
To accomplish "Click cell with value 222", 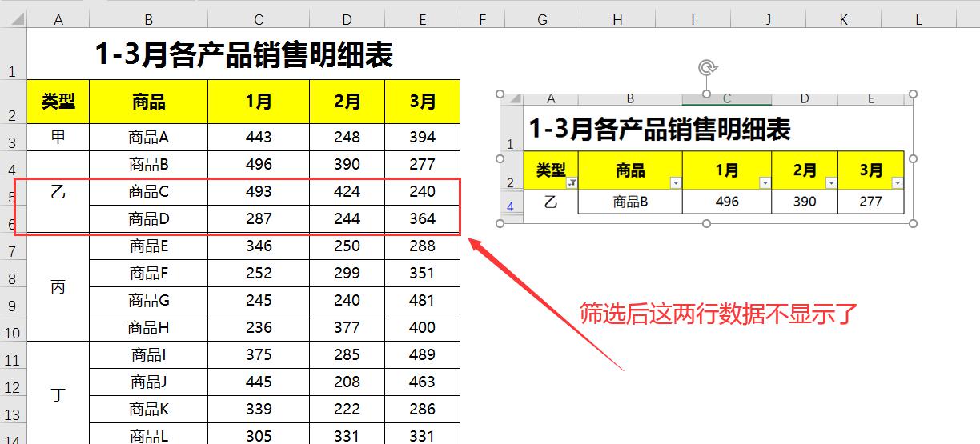I will (347, 410).
